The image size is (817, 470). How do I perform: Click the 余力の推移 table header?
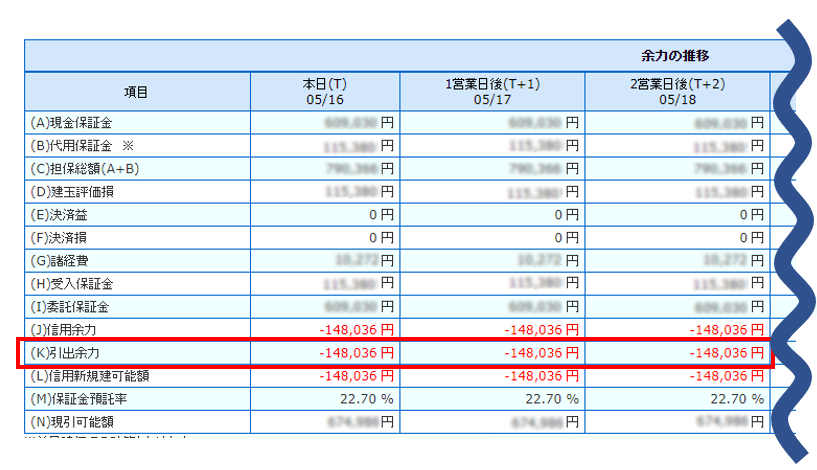(676, 55)
